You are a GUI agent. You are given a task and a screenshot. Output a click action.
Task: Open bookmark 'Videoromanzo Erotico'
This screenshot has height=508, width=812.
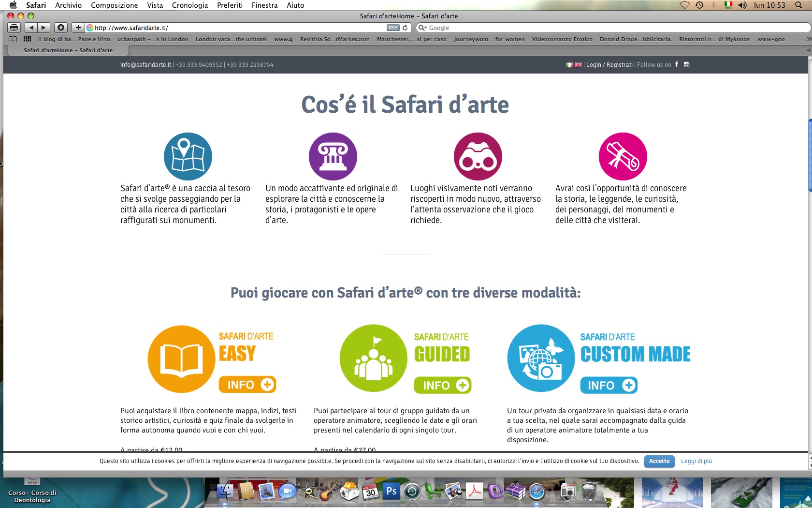(x=562, y=39)
